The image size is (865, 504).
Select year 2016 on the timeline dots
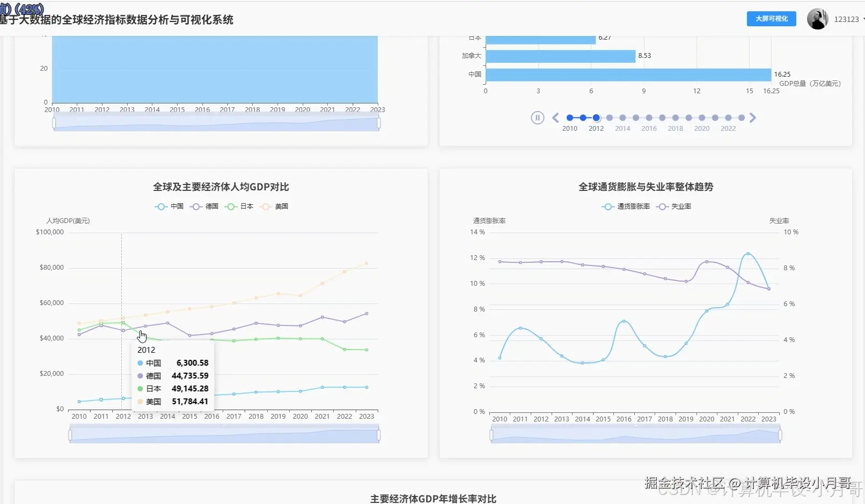649,117
